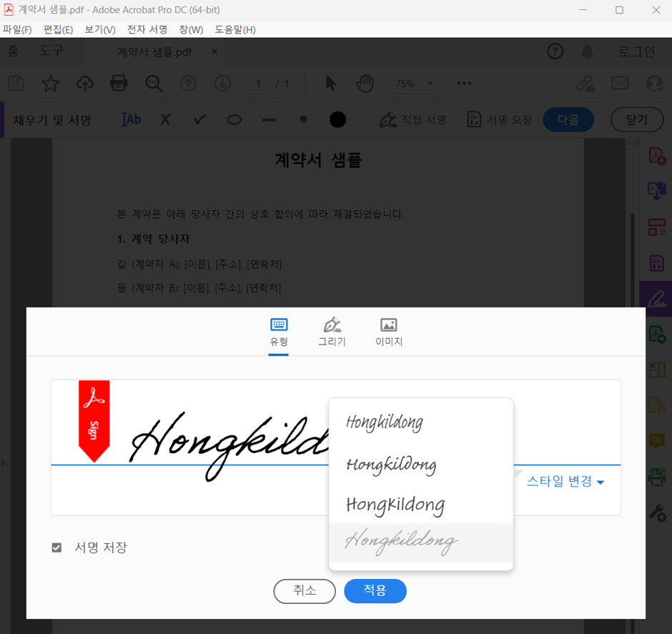
Task: Choose the third Hongkildong signature style
Action: click(420, 504)
